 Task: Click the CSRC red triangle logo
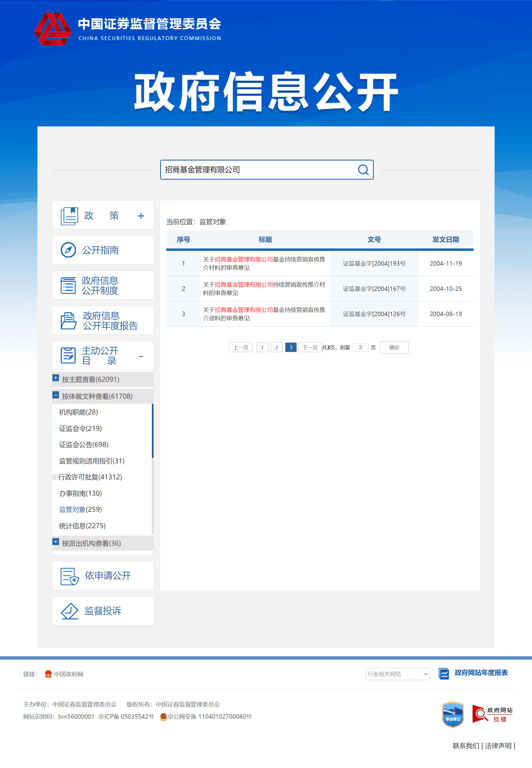53,29
